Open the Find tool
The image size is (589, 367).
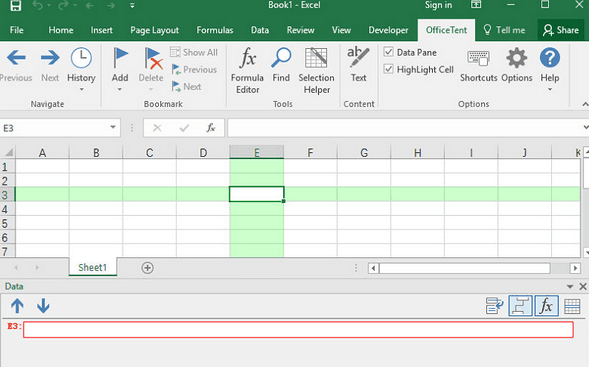click(x=281, y=65)
